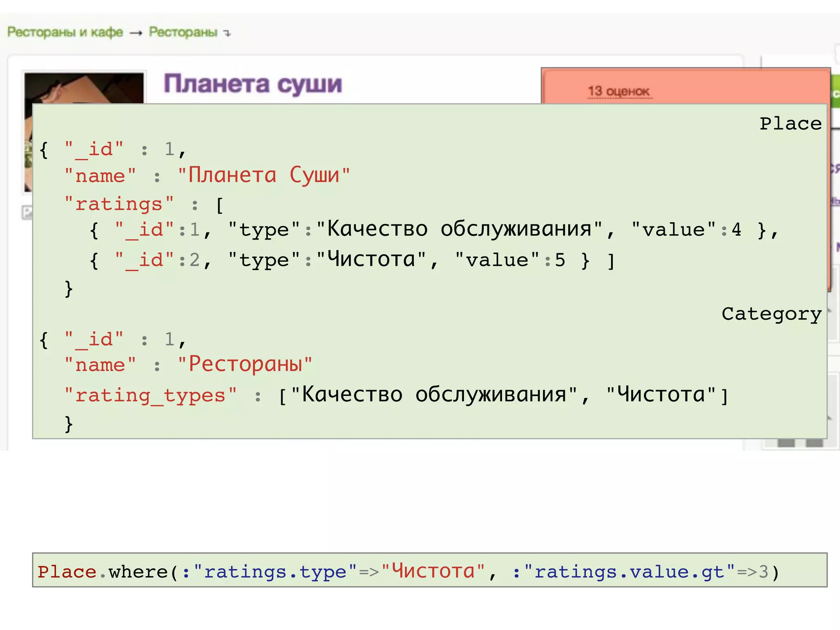
Task: Click the 'Place' label in code box
Action: [x=790, y=123]
